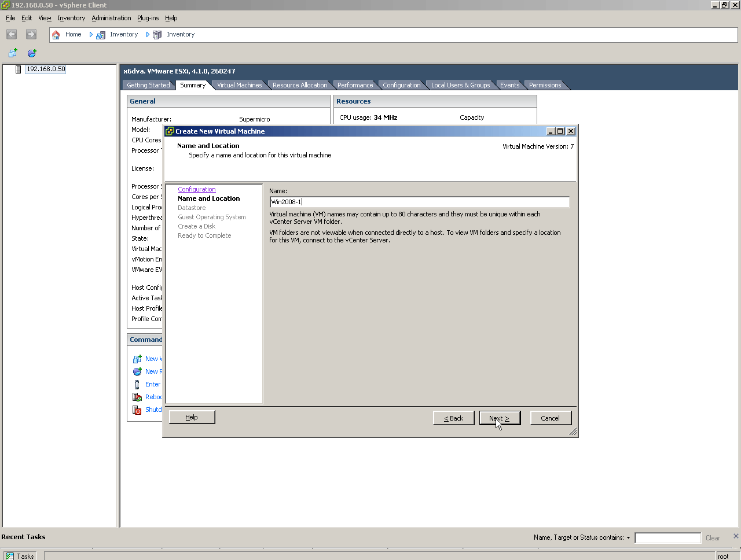Click the host server icon beside 192.168.0.50
Viewport: 741px width, 560px height.
(x=19, y=69)
